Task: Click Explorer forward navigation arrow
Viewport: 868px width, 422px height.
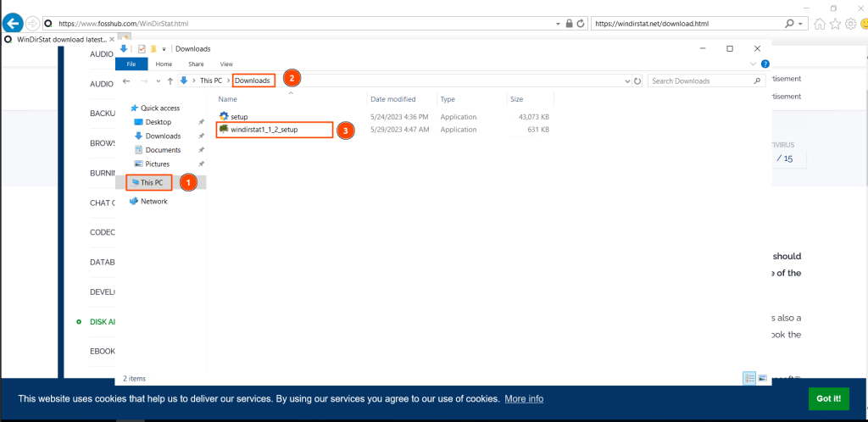Action: 144,81
